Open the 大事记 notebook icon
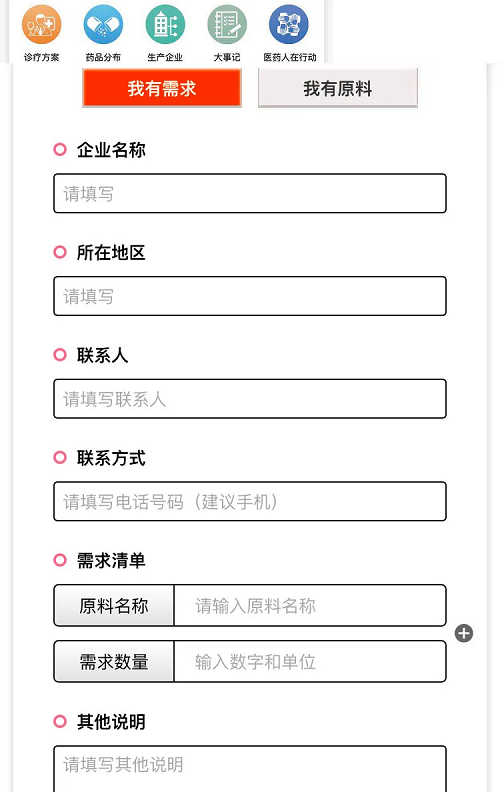 point(227,24)
